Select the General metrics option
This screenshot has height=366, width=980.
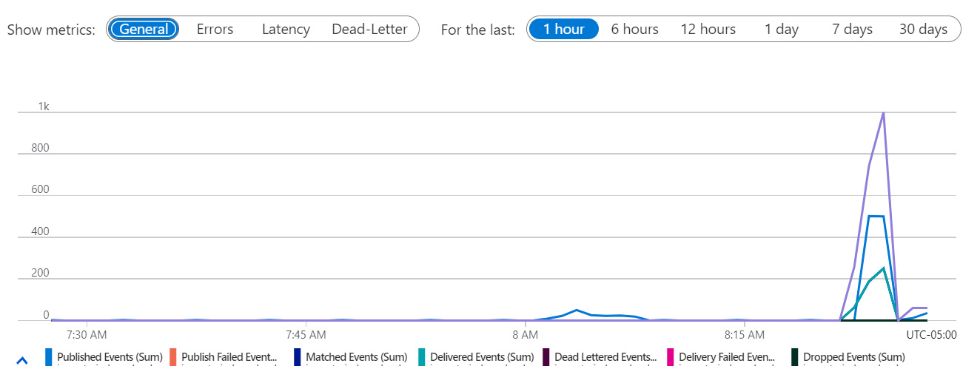144,30
